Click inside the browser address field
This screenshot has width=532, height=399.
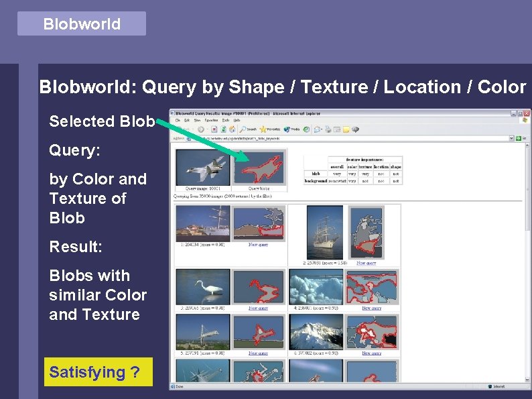click(x=348, y=139)
